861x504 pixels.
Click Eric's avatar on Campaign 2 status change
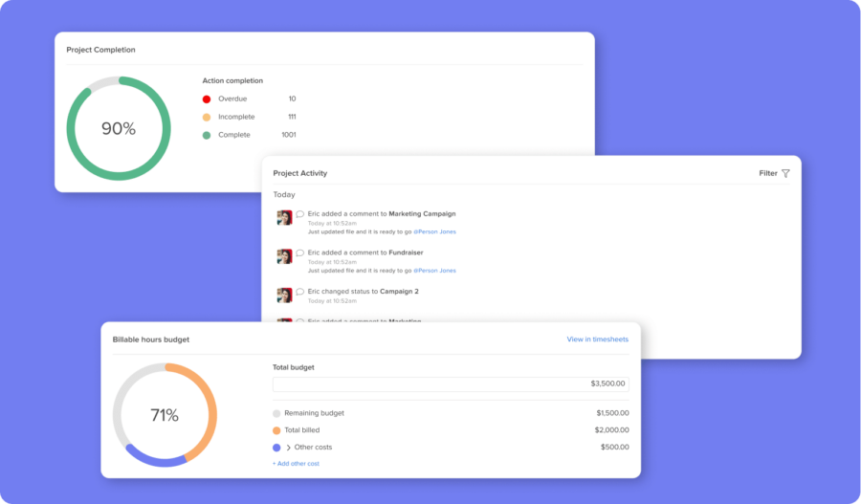[x=284, y=295]
